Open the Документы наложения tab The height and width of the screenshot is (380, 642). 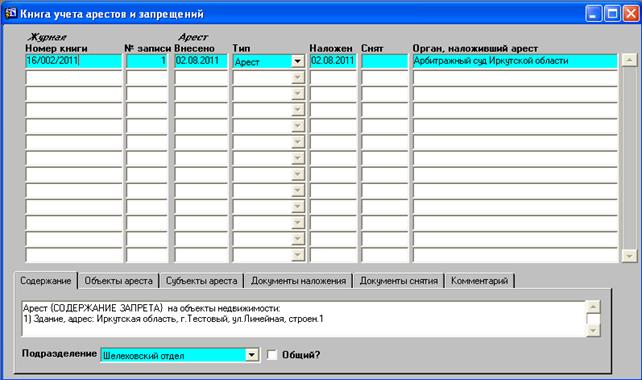click(298, 281)
